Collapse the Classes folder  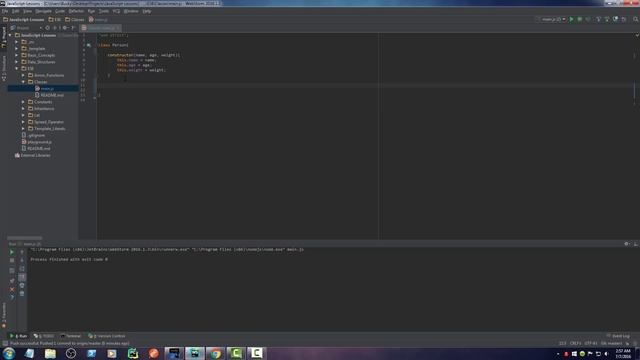click(x=23, y=82)
